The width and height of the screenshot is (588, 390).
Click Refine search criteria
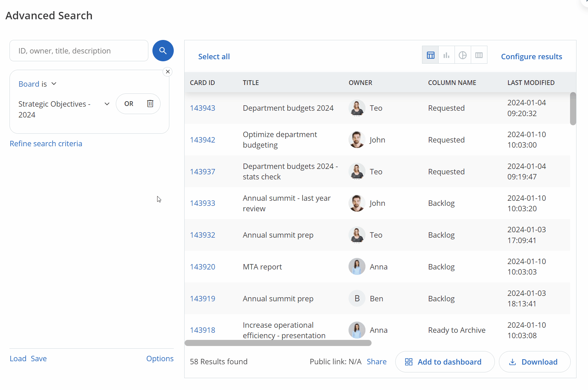[x=46, y=144]
